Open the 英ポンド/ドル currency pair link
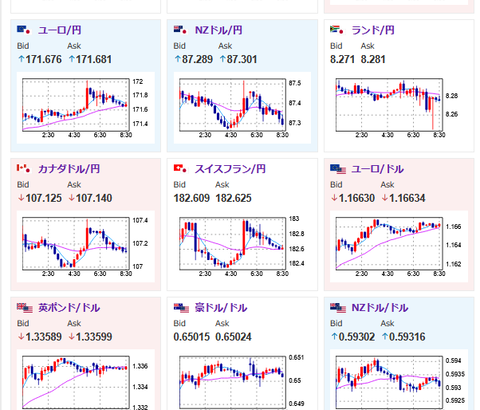The height and width of the screenshot is (410, 480). tap(69, 308)
